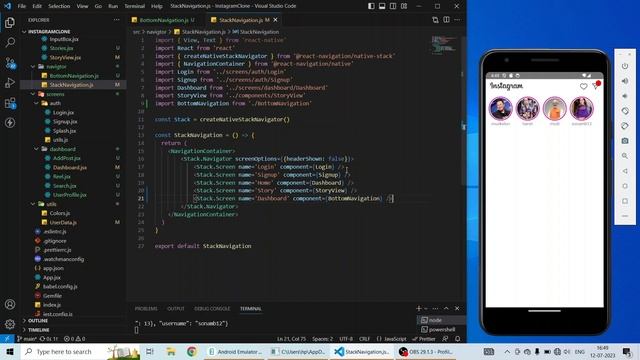Tap the heart icon in Instagram app
This screenshot has width=640, height=360.
coord(584,86)
